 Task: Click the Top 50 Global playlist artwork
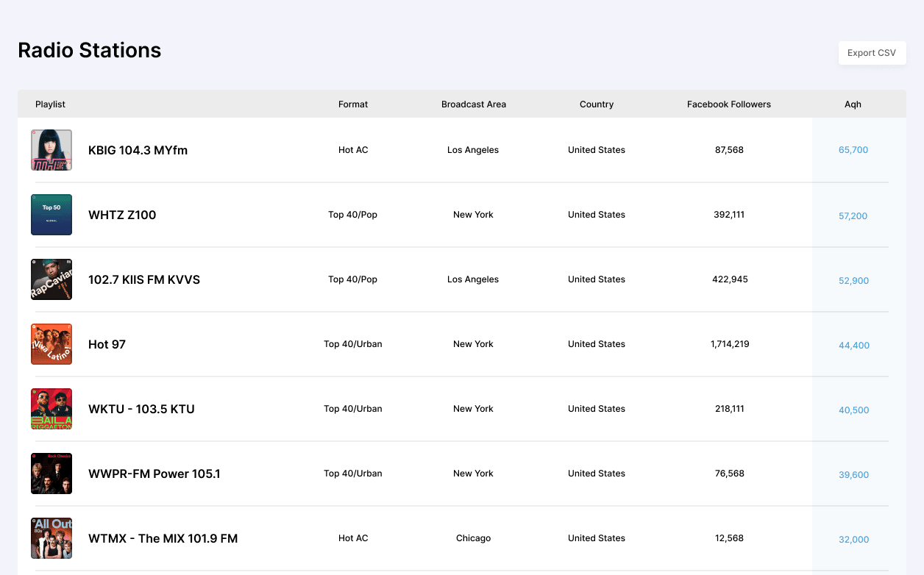tap(51, 214)
